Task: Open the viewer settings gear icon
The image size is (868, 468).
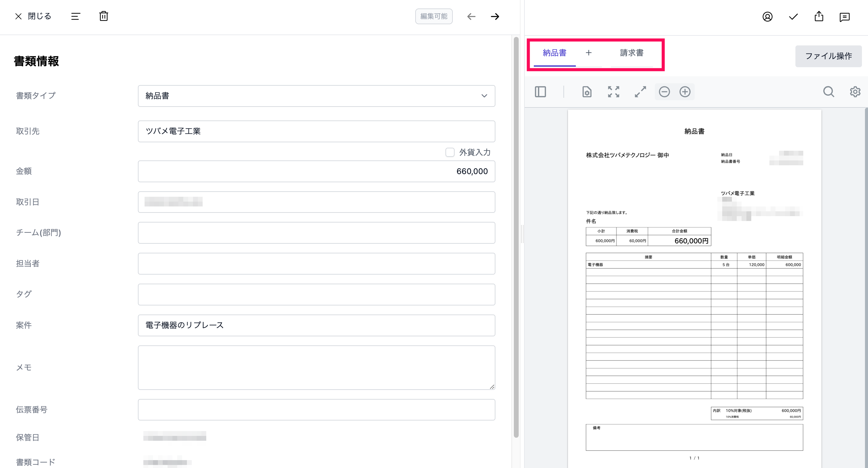Action: [x=855, y=92]
